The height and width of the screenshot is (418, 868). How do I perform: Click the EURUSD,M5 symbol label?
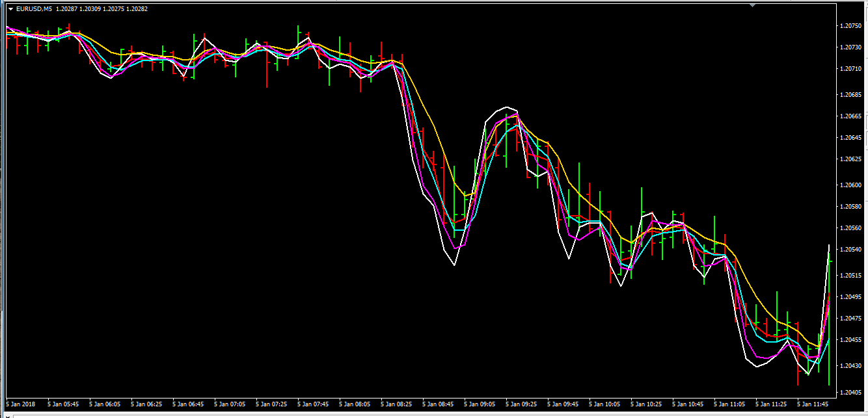pyautogui.click(x=33, y=9)
